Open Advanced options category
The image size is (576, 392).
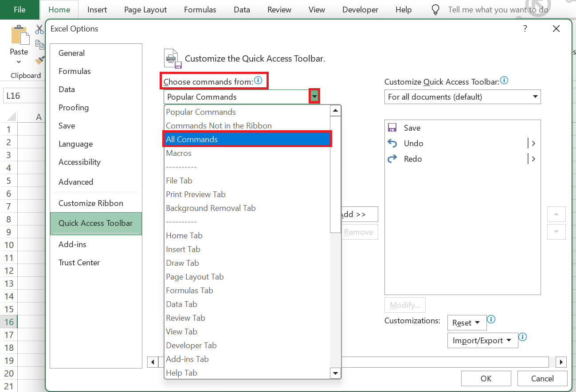96,182
